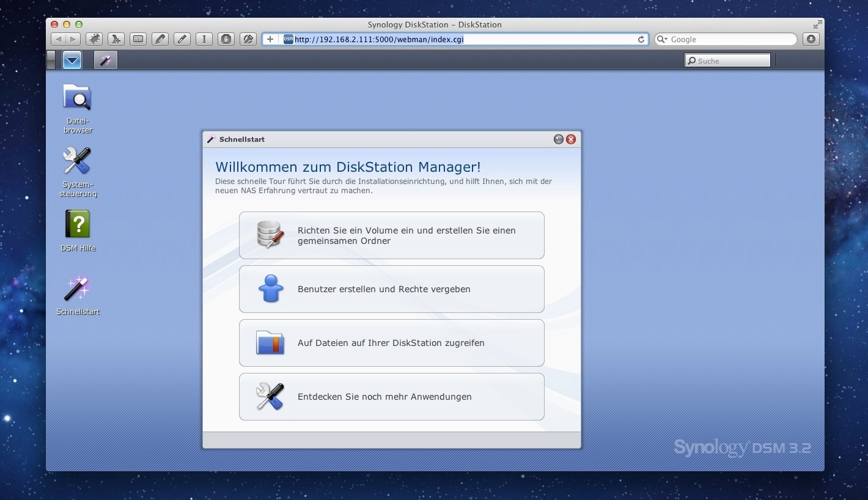Click the wrench screwdriver icon in Schnellstart
The image size is (868, 500).
(270, 396)
